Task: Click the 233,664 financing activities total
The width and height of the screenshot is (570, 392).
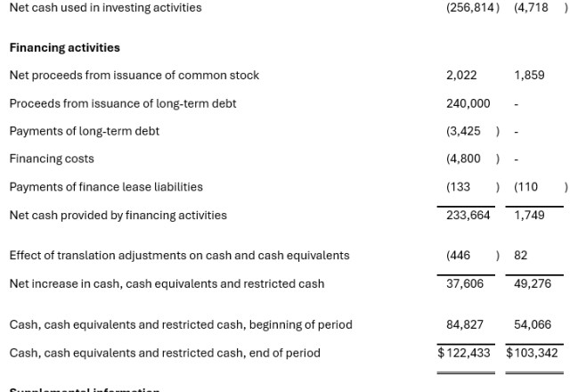Action: click(x=468, y=216)
